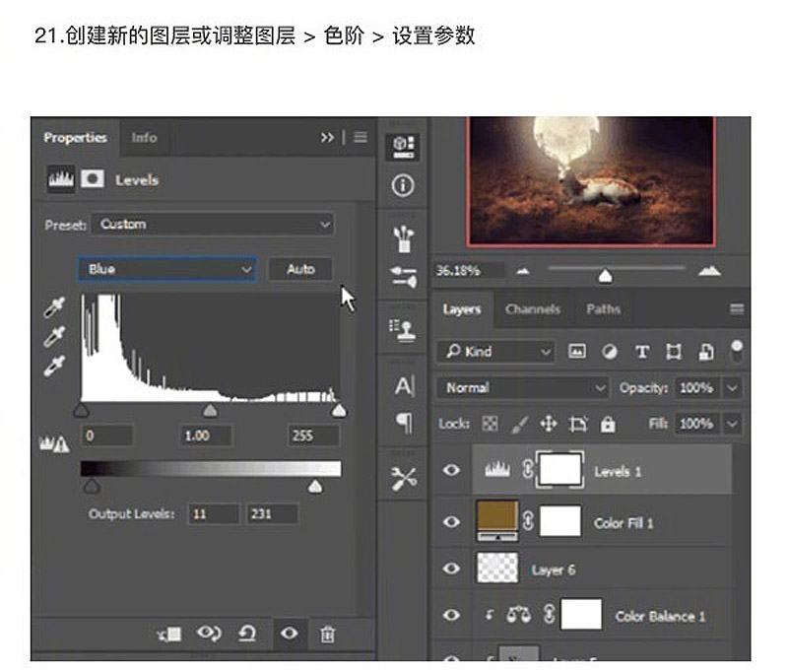Open the Properties panel menu

pyautogui.click(x=360, y=137)
